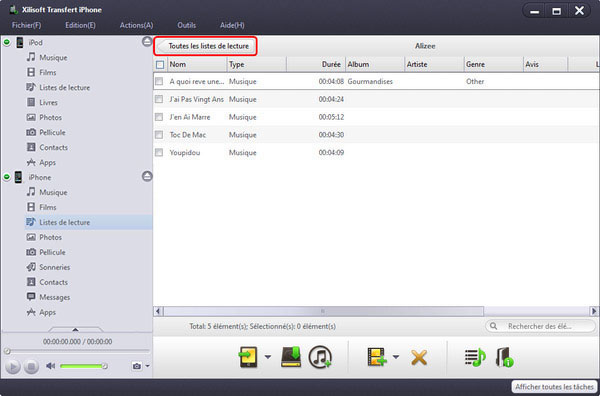600x396 pixels.
Task: Click export to computer icon
Action: tap(291, 357)
